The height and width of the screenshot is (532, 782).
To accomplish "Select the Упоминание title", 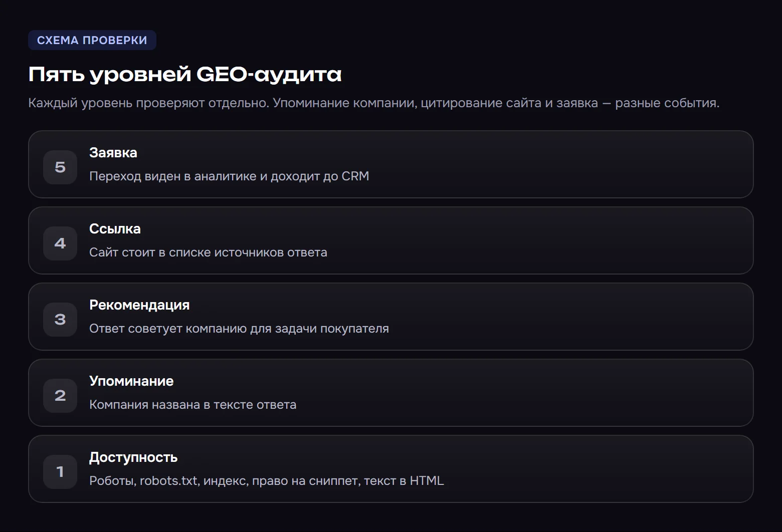I will [x=131, y=381].
